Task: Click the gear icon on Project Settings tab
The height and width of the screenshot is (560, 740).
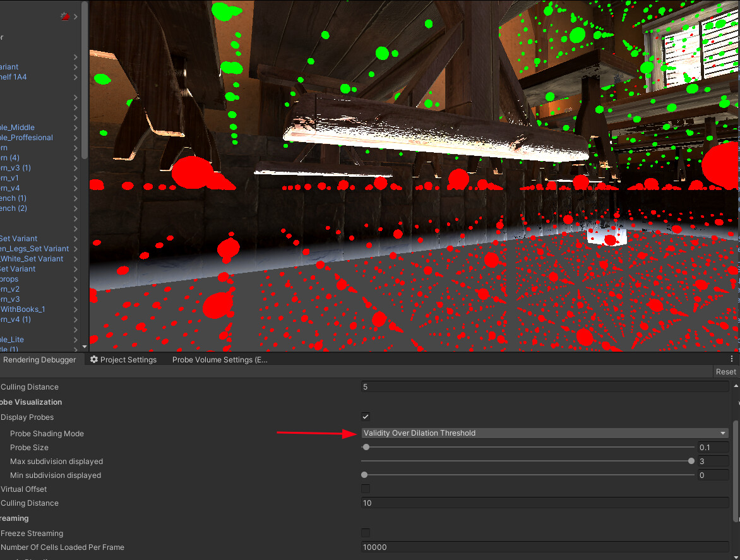Action: click(93, 359)
